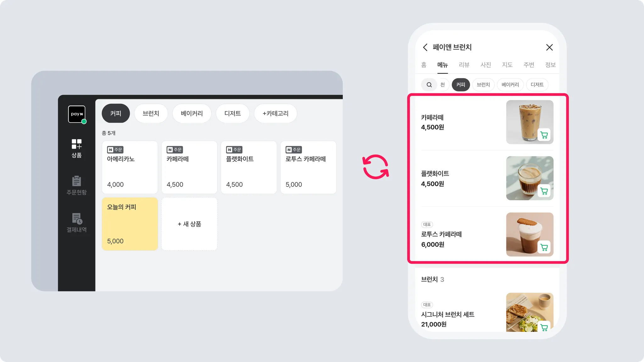Switch to the 리뷰 tab
Screen dimensions: 644x362
[x=464, y=65]
